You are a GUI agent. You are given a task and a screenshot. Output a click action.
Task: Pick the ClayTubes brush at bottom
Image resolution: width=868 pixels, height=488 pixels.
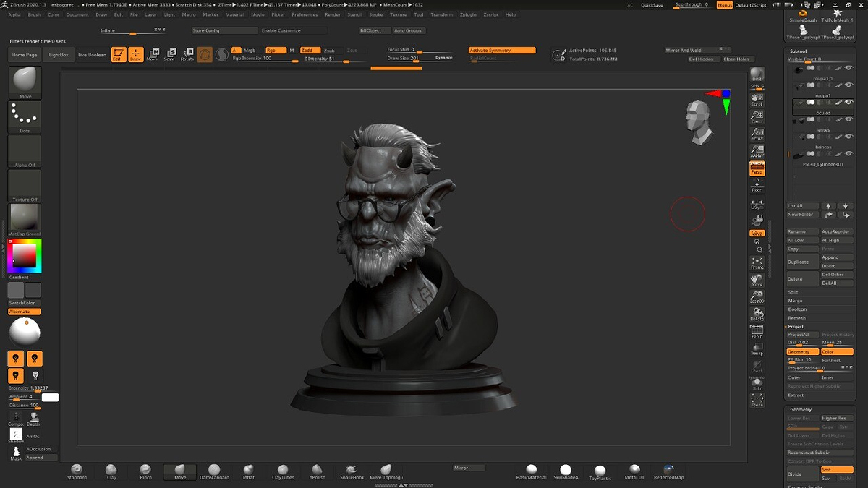[x=283, y=472]
